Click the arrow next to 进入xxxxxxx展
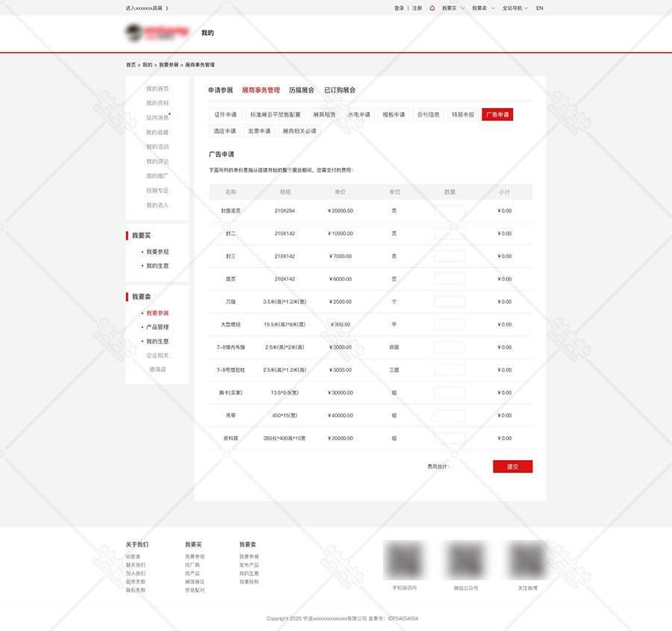Screen dimensions: 672x631 [x=167, y=8]
